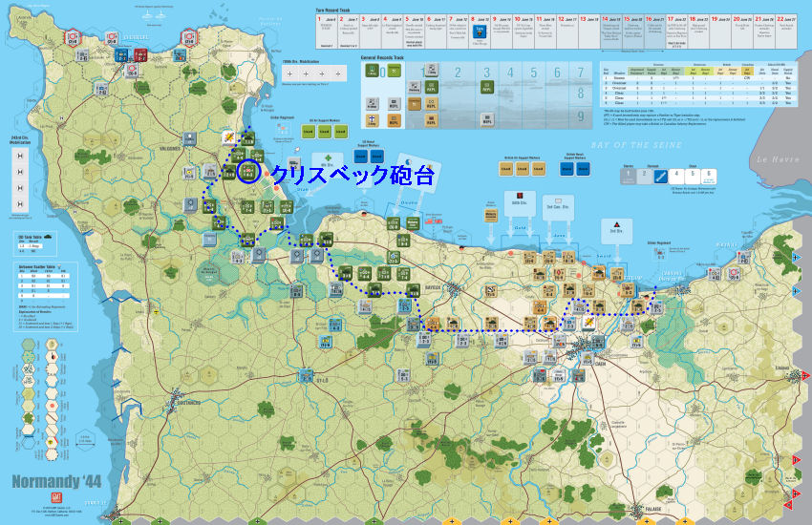
Task: Click box 9 of the General Records Track
Action: click(581, 116)
